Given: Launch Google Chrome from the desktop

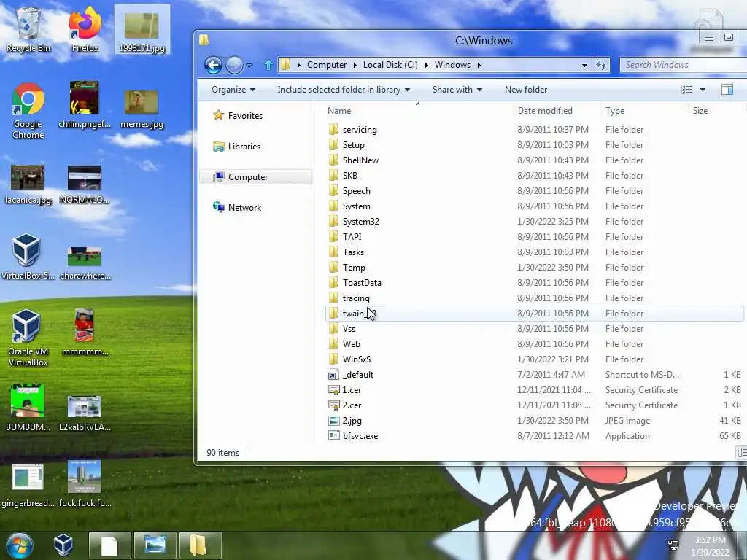Looking at the screenshot, I should tap(28, 111).
